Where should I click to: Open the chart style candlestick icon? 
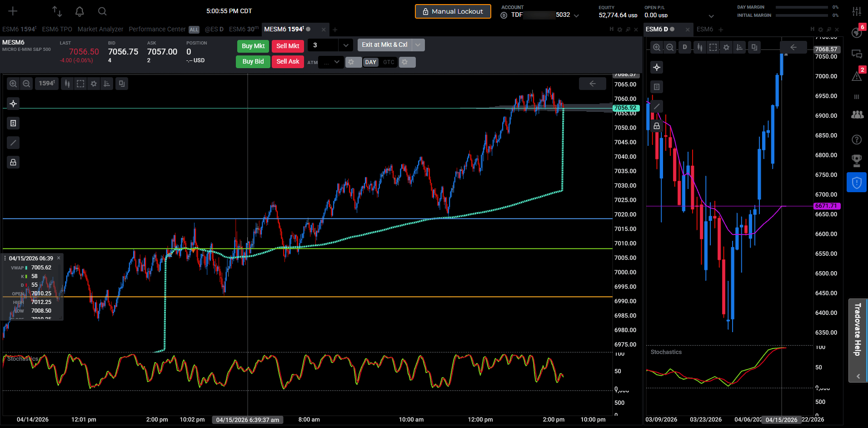coord(67,84)
